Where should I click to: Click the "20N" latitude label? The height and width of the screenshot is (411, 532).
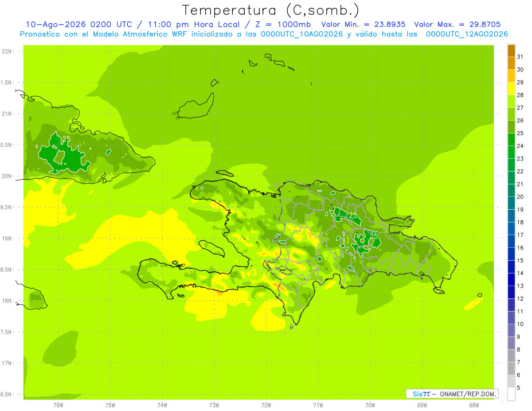pyautogui.click(x=6, y=176)
